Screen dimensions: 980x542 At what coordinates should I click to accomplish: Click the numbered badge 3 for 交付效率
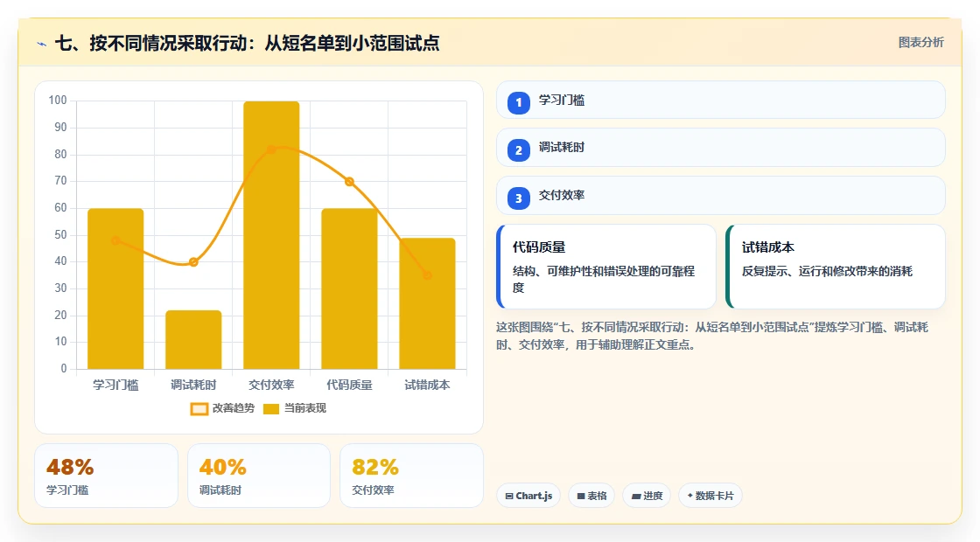click(x=519, y=198)
